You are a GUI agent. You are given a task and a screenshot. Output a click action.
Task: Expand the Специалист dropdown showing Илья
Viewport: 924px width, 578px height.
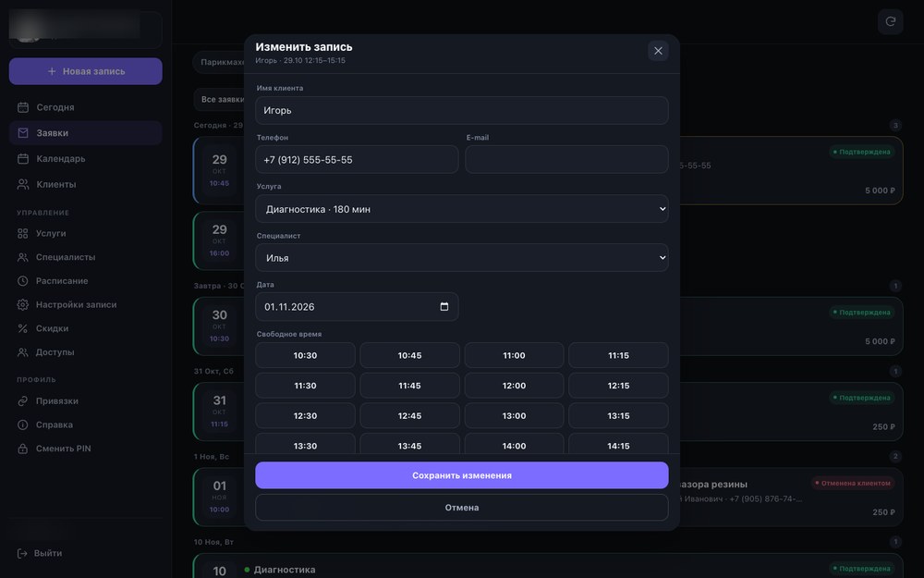[461, 258]
